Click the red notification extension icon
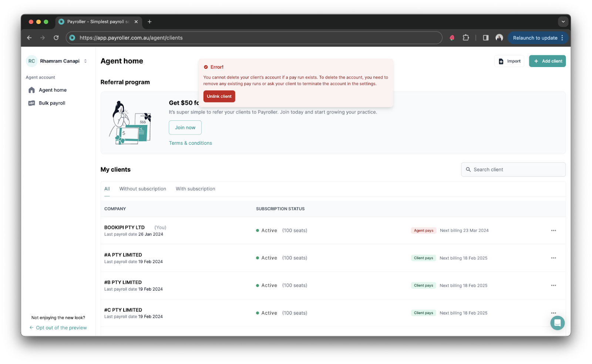The height and width of the screenshot is (364, 592). (452, 38)
